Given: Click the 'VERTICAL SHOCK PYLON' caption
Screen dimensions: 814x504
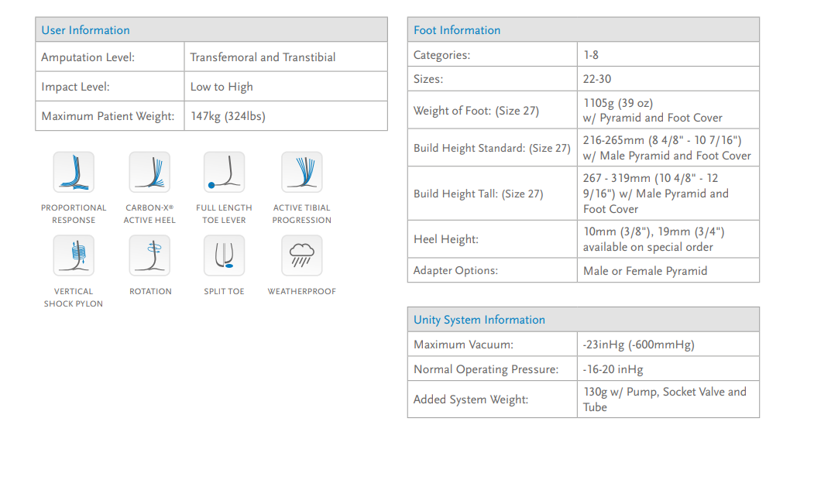Looking at the screenshot, I should [74, 297].
